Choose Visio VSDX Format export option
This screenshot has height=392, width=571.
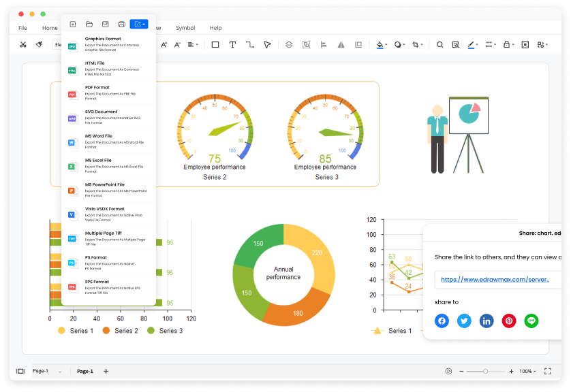[109, 214]
